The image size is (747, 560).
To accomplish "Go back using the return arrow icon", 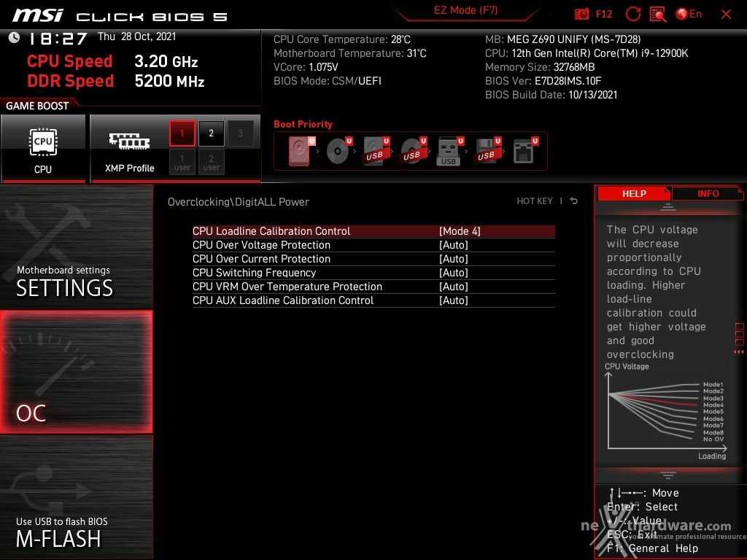I will click(574, 201).
